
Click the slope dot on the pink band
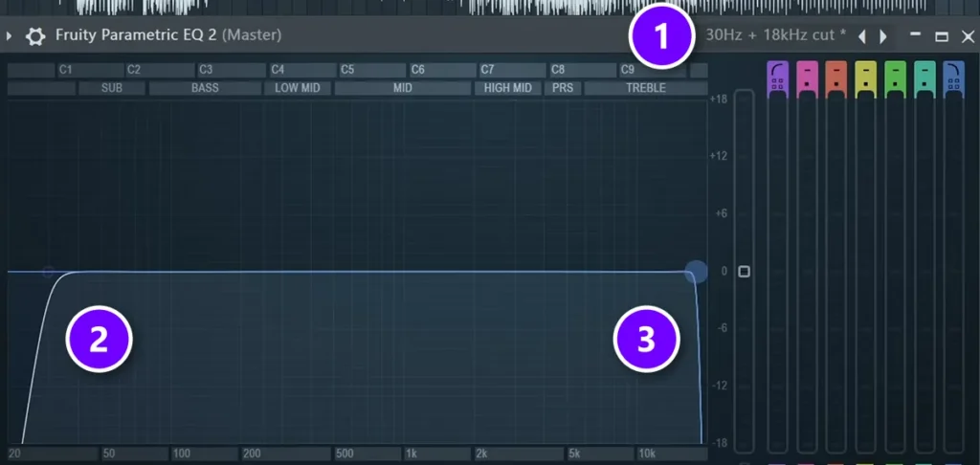pyautogui.click(x=807, y=84)
